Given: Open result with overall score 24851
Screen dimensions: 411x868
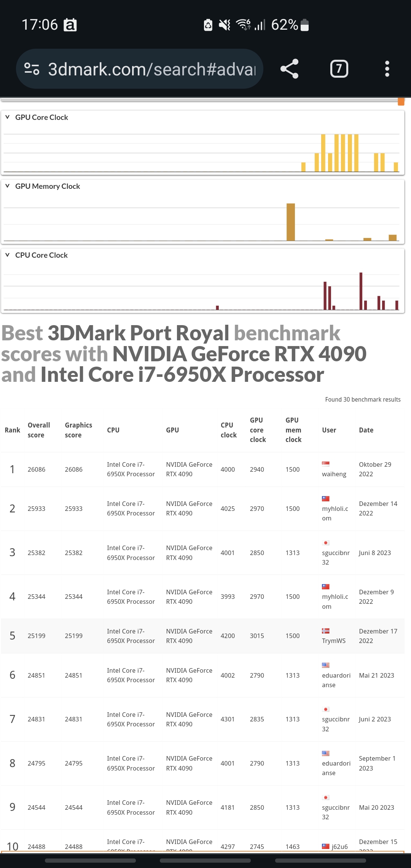Looking at the screenshot, I should point(36,675).
